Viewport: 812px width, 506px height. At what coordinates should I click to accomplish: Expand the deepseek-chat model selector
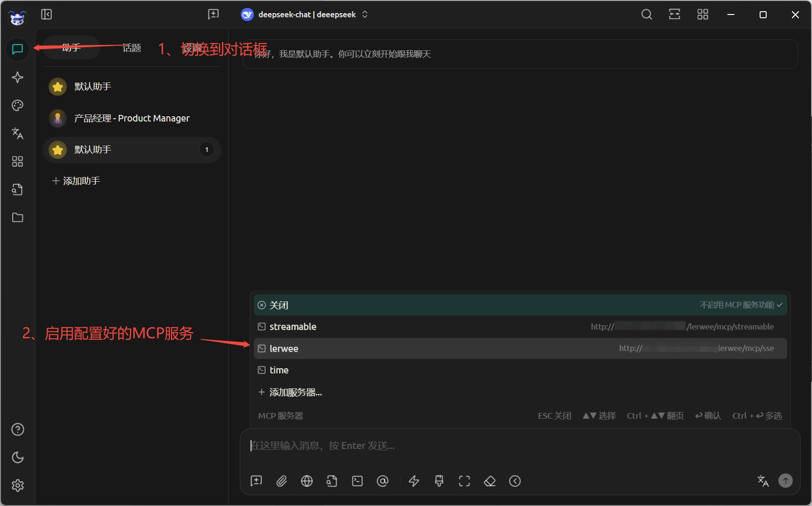tap(305, 14)
